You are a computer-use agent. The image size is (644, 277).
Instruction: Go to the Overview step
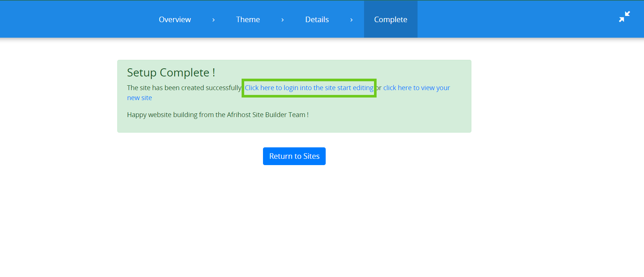coord(175,20)
